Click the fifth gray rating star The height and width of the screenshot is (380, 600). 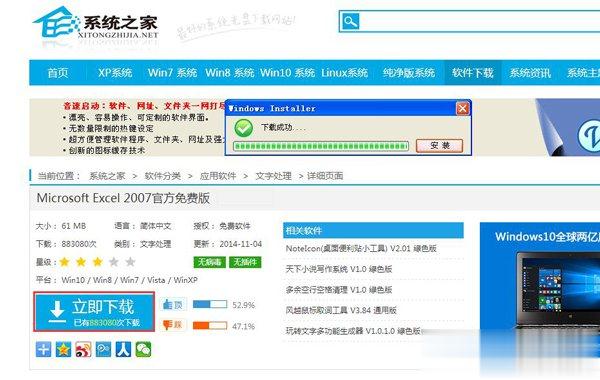pyautogui.click(x=130, y=262)
